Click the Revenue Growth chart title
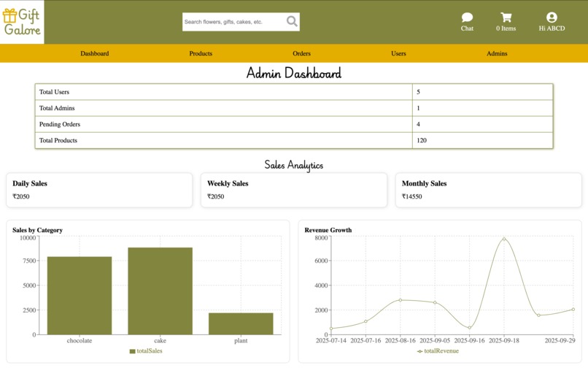The height and width of the screenshot is (368, 588). pyautogui.click(x=328, y=230)
